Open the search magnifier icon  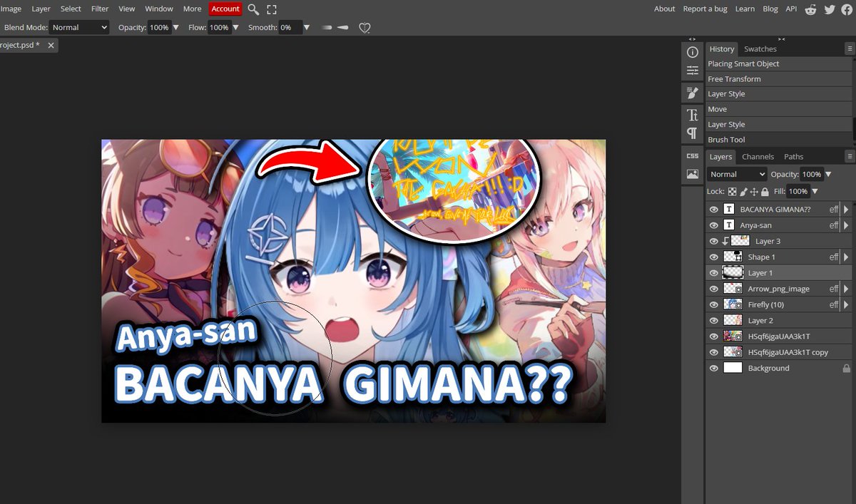(x=253, y=9)
